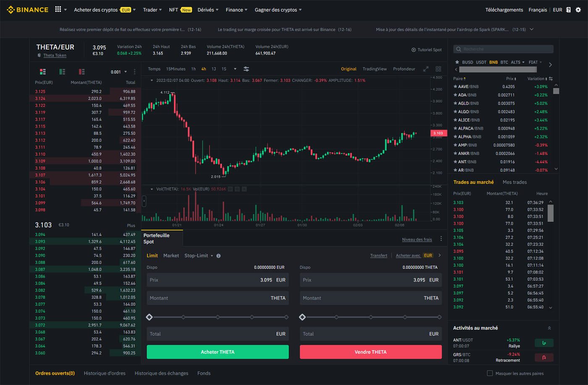Star the ANKR/BNB pair
The width and height of the screenshot is (588, 385).
tap(455, 153)
